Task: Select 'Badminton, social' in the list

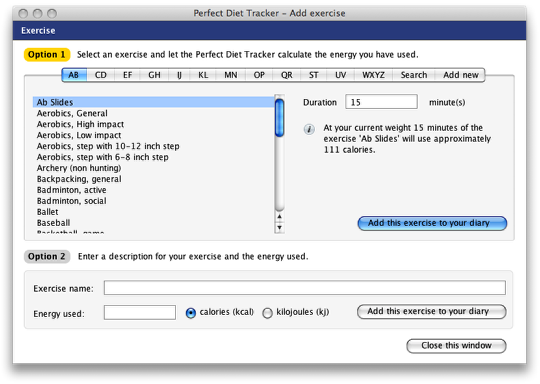Action: pos(154,201)
